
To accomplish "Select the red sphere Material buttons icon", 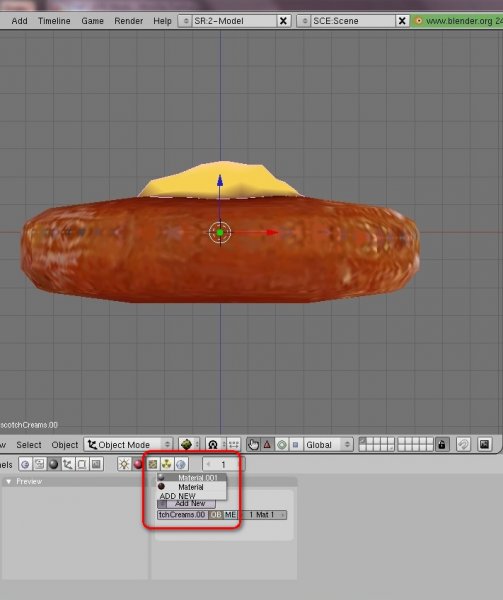I will [138, 464].
